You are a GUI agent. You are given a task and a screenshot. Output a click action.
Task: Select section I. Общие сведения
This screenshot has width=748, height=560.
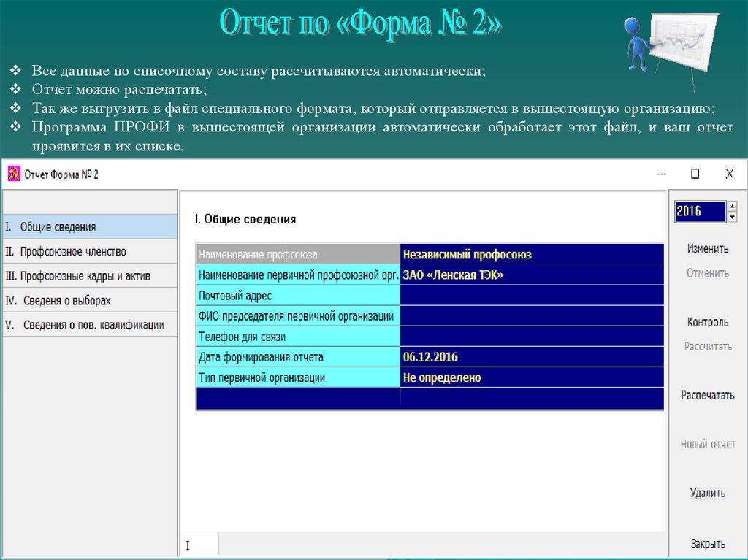point(89,227)
